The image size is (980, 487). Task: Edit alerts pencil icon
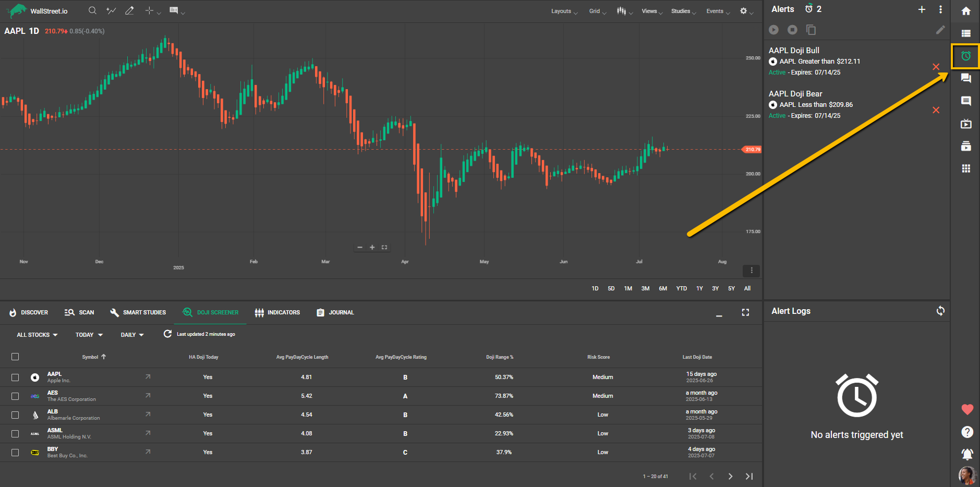click(940, 30)
